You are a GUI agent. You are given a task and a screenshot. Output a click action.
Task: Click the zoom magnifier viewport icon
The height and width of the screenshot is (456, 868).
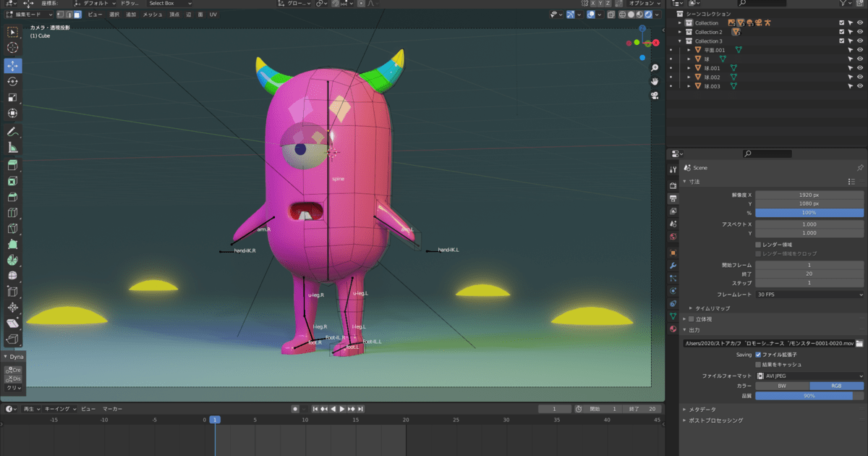[654, 67]
